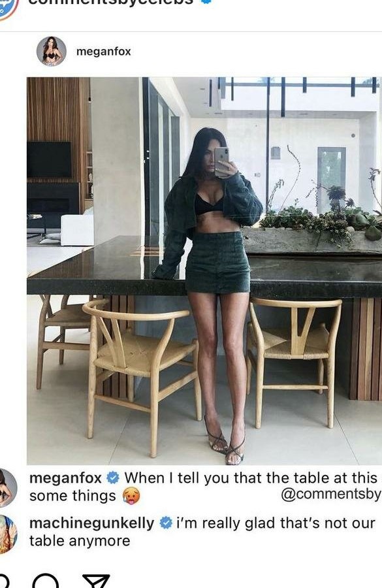Share post via paper plane icon

tap(96, 581)
